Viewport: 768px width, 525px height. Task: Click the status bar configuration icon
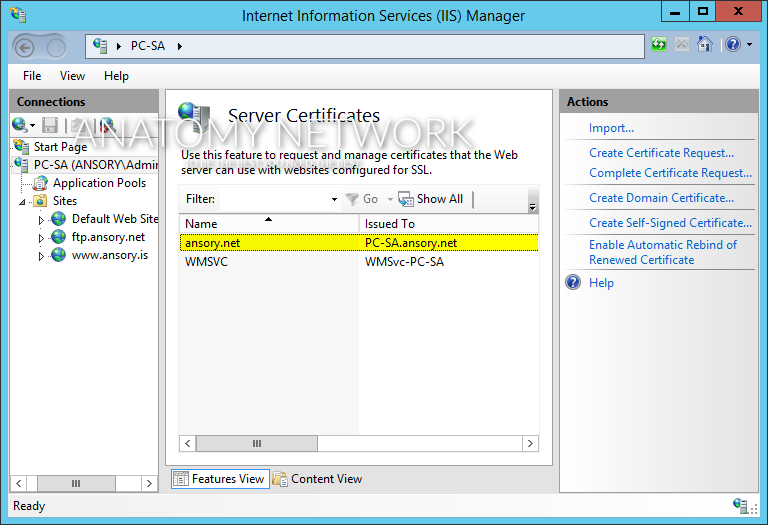tap(740, 505)
